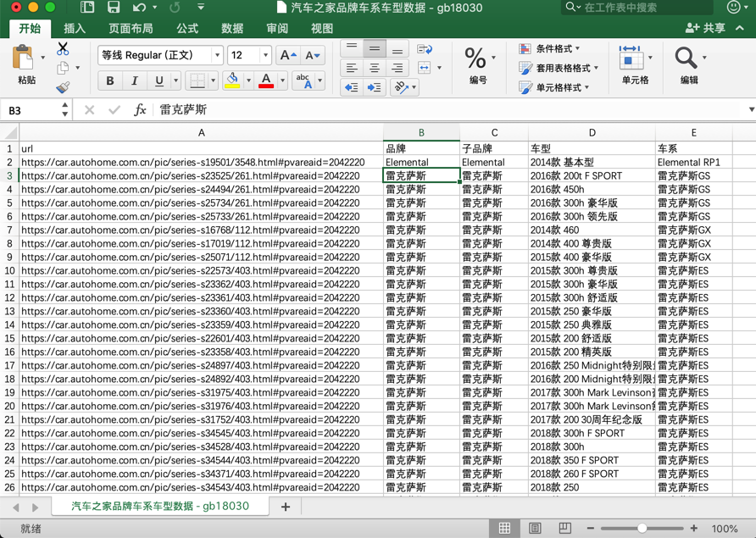The image size is (756, 538).
Task: Switch to Page Layout view
Action: coord(535,529)
